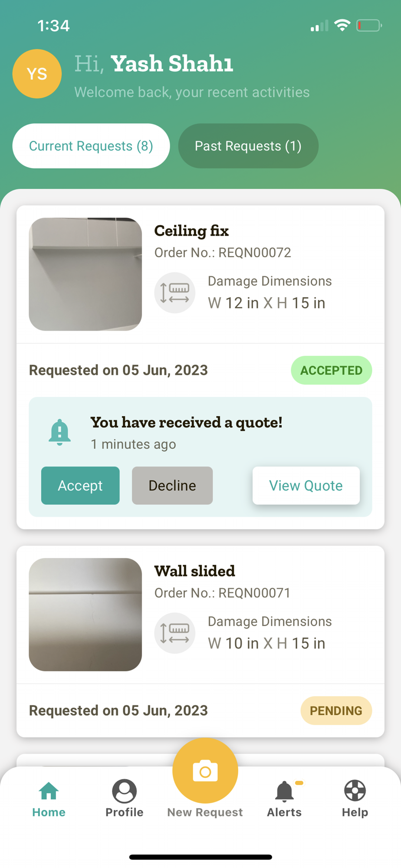
Task: Open the Alerts bell icon
Action: click(284, 791)
